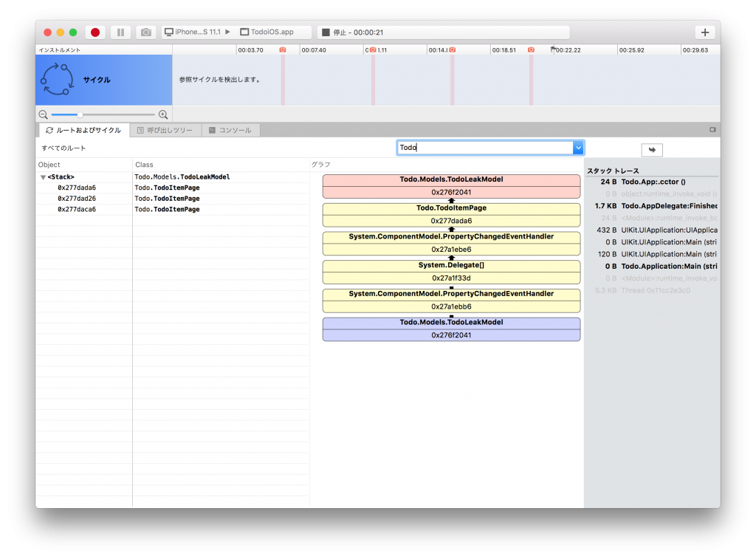Click the red record button

pyautogui.click(x=95, y=32)
